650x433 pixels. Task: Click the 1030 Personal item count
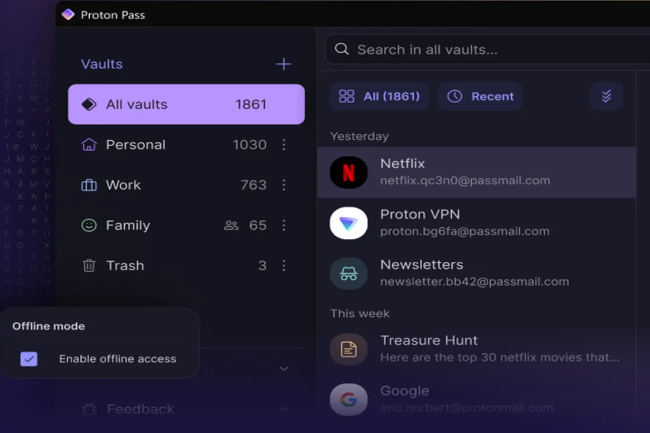click(x=250, y=145)
